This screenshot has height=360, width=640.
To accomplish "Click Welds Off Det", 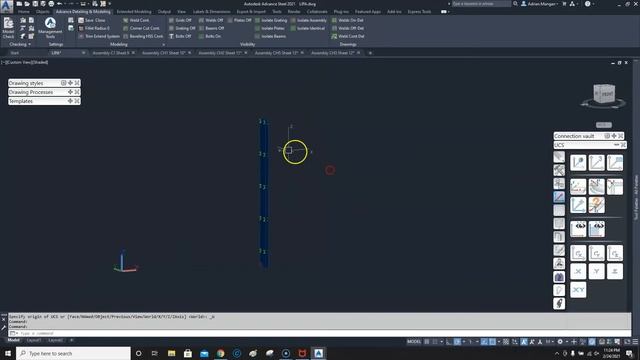I will [348, 28].
